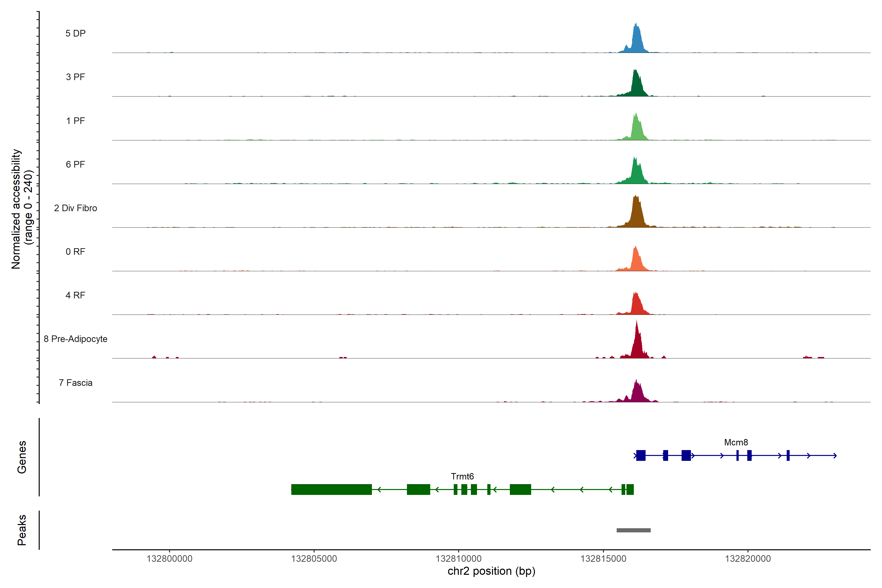Click the 5 DP track label
Viewport: 882px width, 588px height.
75,33
